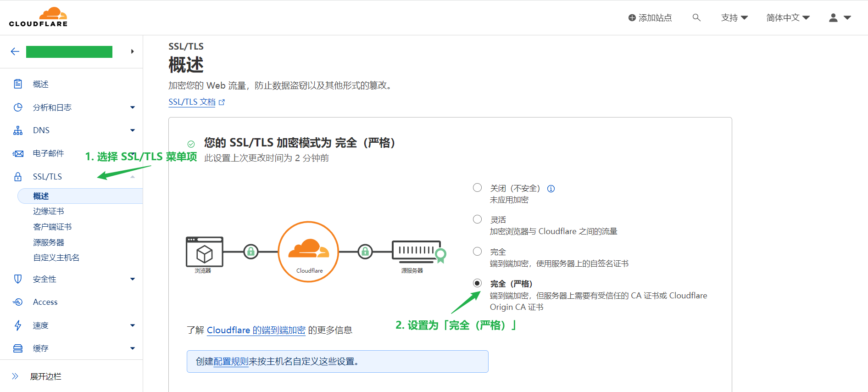This screenshot has height=392, width=868.
Task: Select the 关闭（不安全）encryption mode
Action: point(478,187)
